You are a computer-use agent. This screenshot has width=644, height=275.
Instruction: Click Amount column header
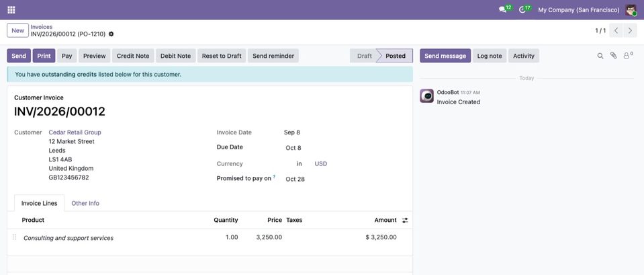(x=385, y=220)
